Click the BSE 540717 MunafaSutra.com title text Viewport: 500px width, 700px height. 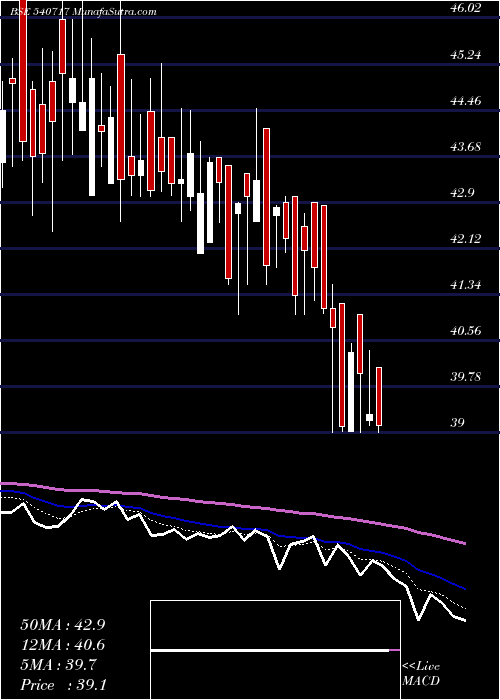click(84, 12)
